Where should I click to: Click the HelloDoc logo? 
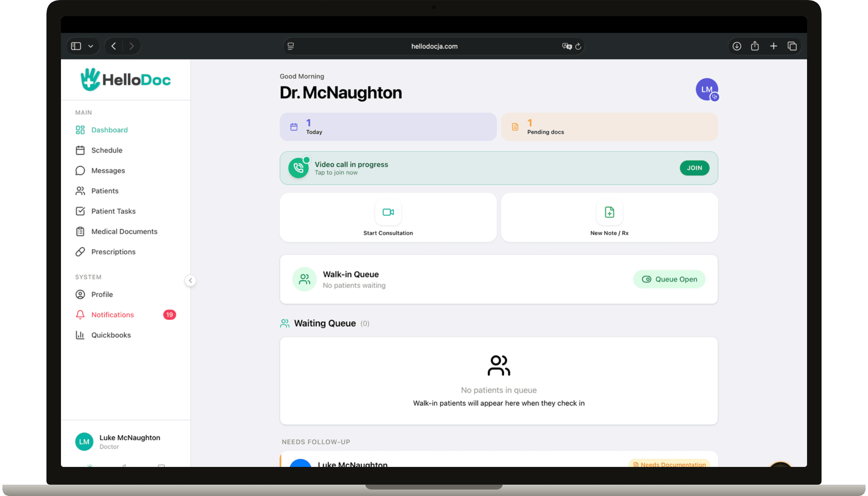coord(126,80)
